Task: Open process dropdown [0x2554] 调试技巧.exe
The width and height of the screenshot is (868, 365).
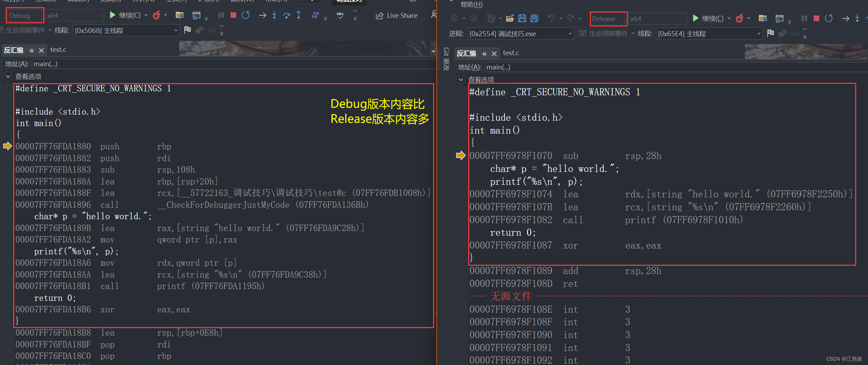Action: 521,34
